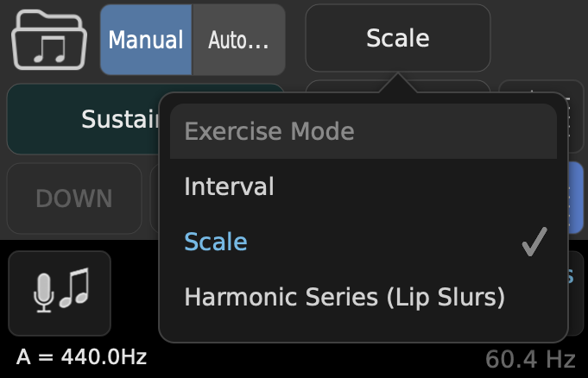Click the 60.4 Hz frequency readout
The height and width of the screenshot is (378, 588).
530,359
